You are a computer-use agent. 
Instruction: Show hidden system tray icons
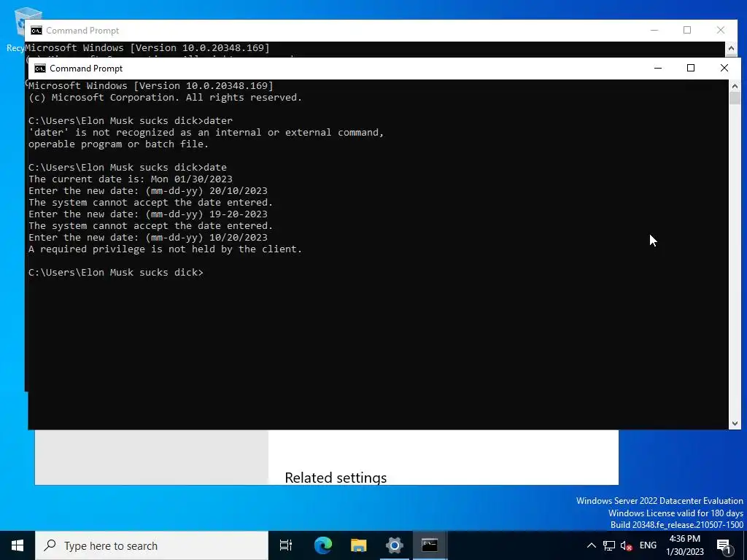click(x=591, y=545)
